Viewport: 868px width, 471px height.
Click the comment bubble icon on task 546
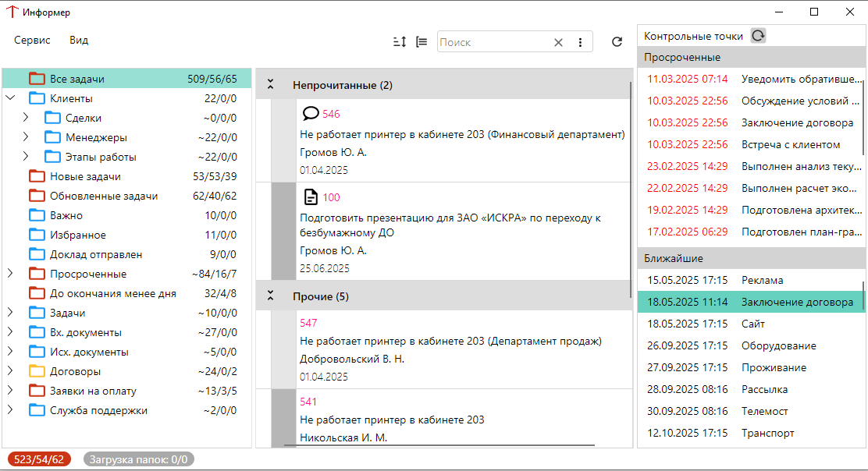311,112
